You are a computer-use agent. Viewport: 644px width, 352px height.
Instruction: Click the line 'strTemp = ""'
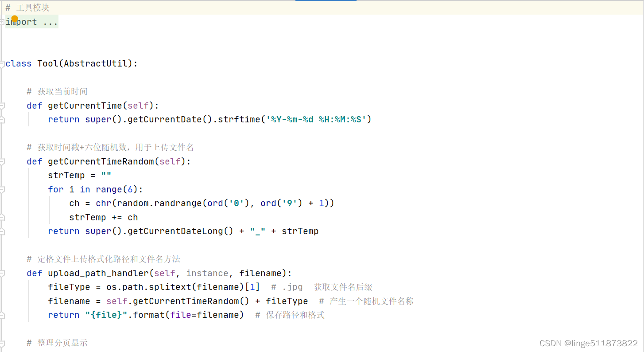[x=80, y=175]
